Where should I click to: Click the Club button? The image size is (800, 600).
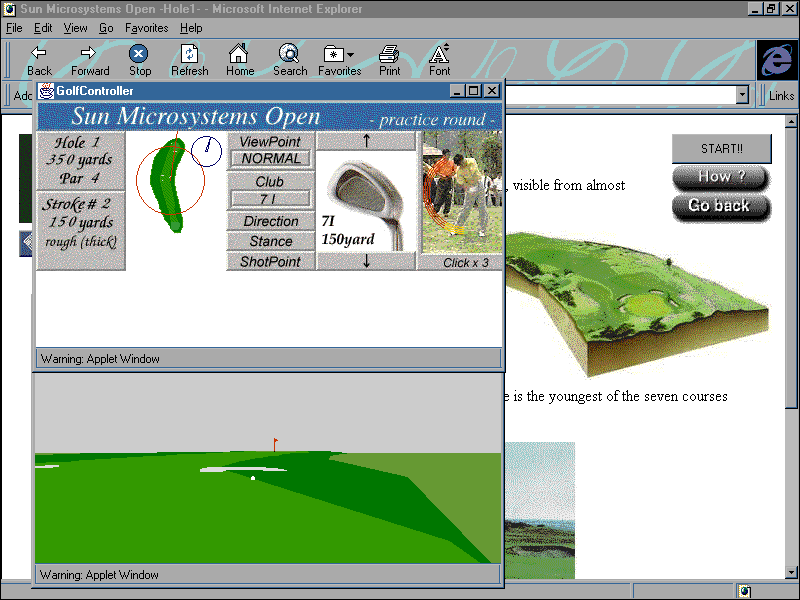[270, 182]
